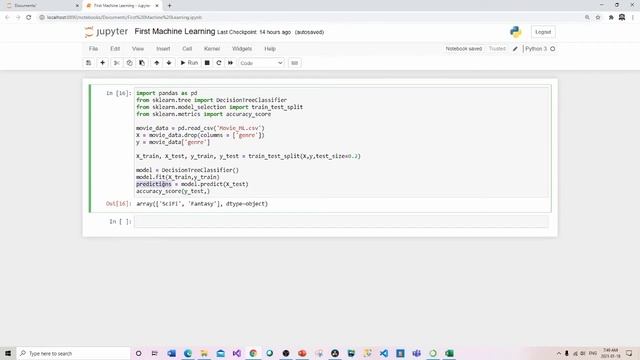The width and height of the screenshot is (640, 360).
Task: Open the Insert menu
Action: point(163,49)
